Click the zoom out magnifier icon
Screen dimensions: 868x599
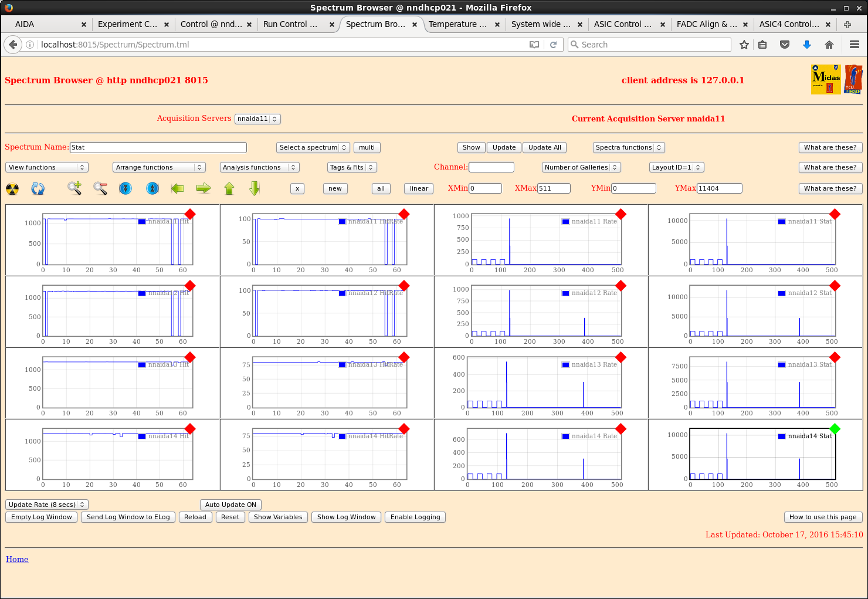point(100,188)
